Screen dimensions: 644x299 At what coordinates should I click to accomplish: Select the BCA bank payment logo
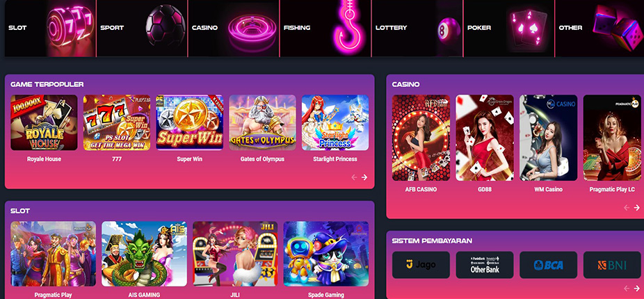[x=548, y=265]
